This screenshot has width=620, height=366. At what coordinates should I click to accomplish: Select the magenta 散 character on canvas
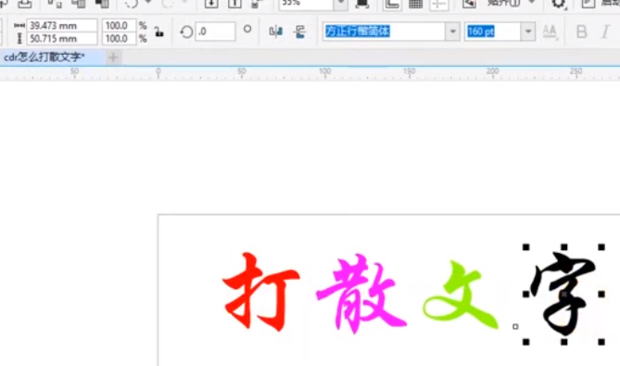361,293
